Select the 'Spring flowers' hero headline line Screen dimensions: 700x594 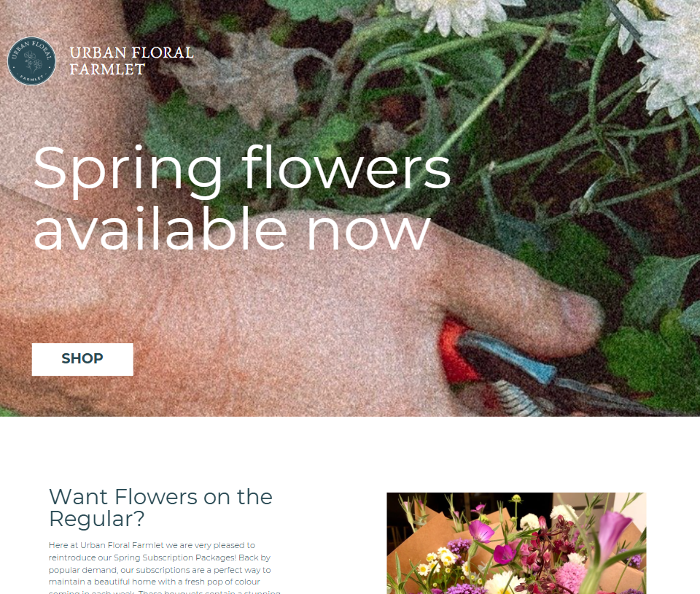tap(242, 170)
